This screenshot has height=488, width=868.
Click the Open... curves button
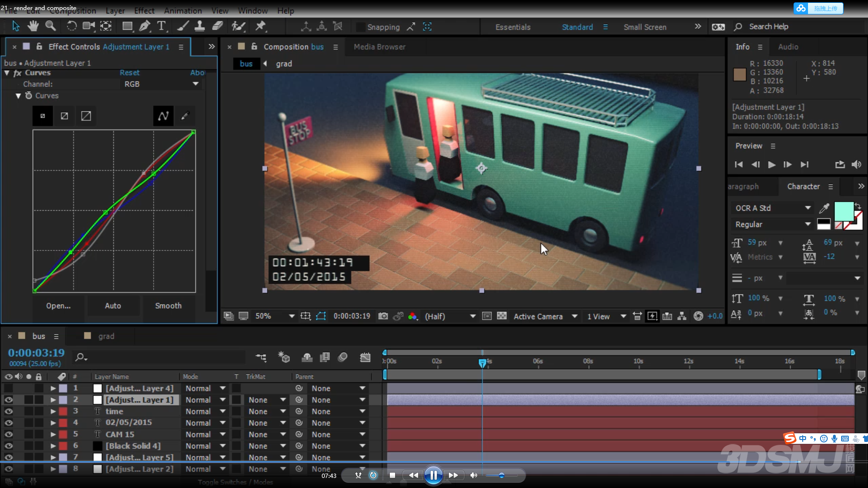pyautogui.click(x=58, y=306)
